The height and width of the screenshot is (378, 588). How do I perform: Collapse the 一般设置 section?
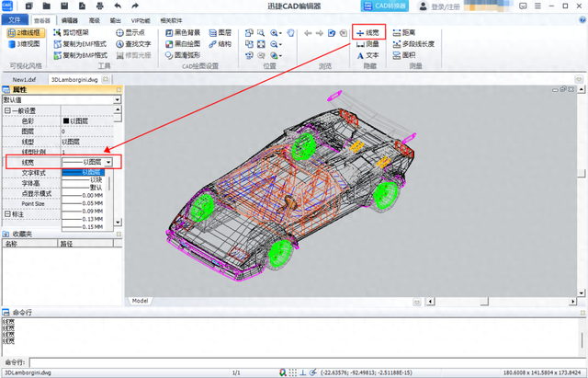[x=7, y=110]
